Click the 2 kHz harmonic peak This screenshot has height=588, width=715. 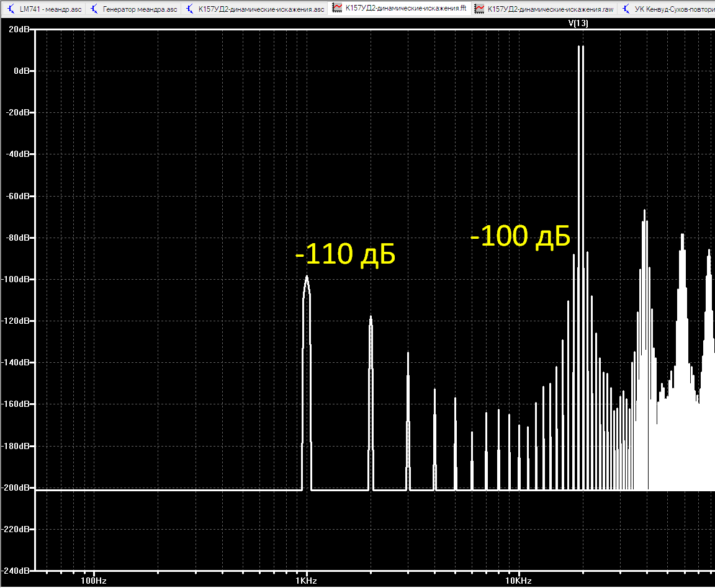(x=371, y=403)
